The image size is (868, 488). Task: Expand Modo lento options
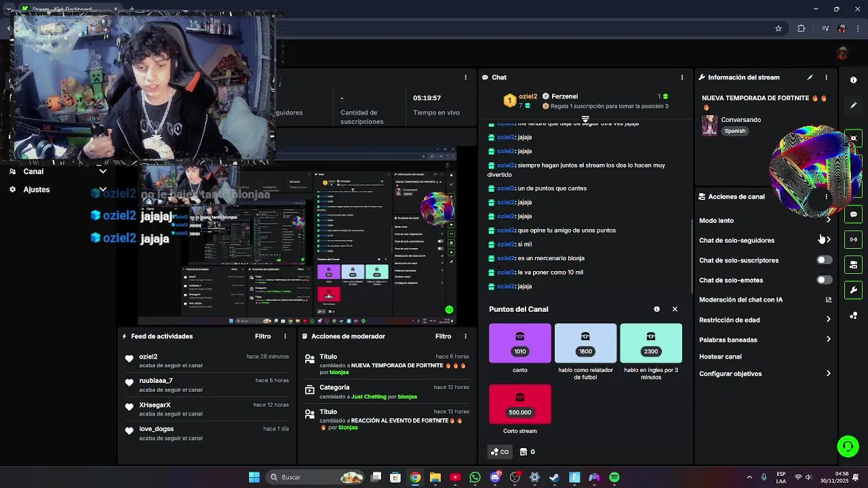[x=828, y=220]
